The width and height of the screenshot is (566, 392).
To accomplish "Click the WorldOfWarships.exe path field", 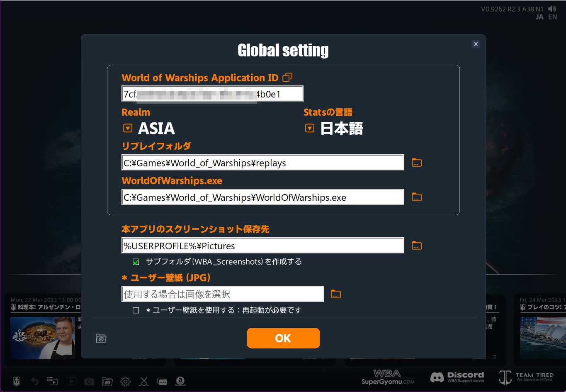I will (263, 197).
